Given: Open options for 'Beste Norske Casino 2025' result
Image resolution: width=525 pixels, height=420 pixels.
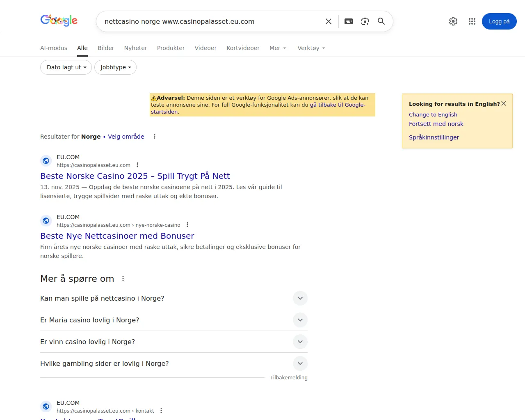Looking at the screenshot, I should pos(137,165).
